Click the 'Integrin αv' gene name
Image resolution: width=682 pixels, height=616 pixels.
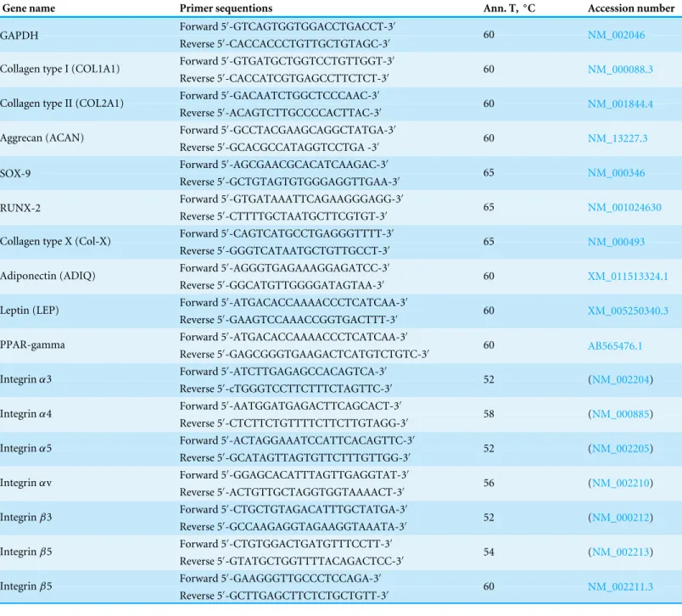point(25,483)
